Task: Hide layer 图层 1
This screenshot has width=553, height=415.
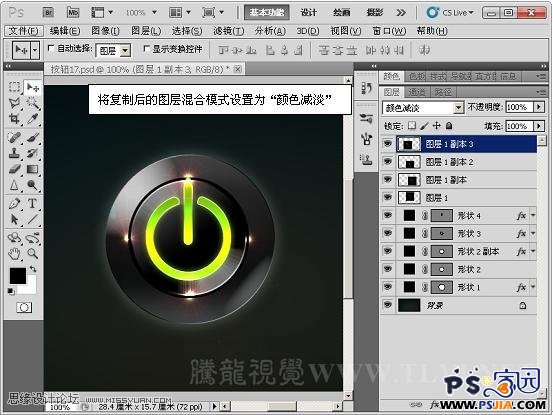Action: click(388, 197)
